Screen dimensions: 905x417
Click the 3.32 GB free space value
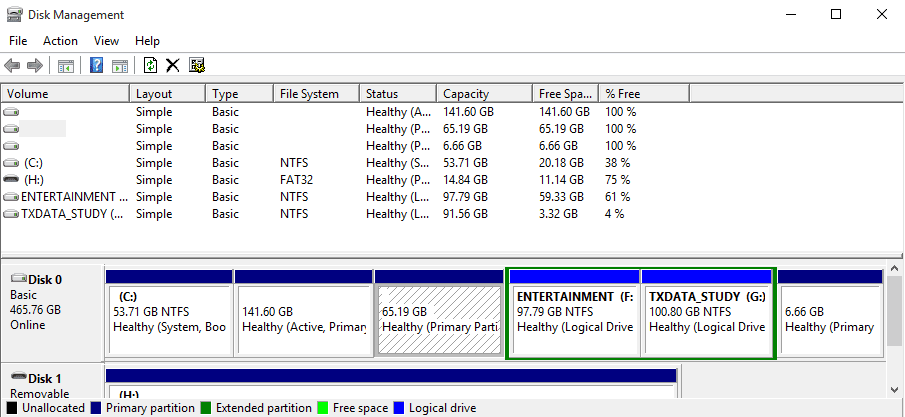click(558, 214)
